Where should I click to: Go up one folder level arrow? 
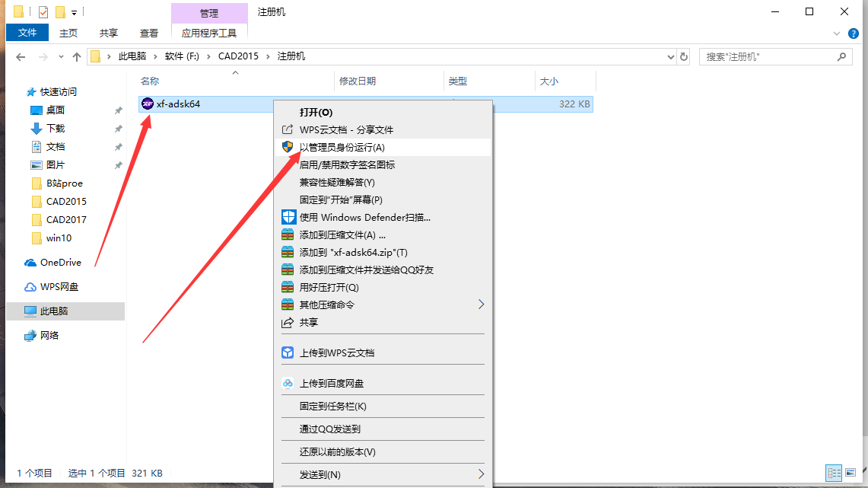pyautogui.click(x=77, y=56)
